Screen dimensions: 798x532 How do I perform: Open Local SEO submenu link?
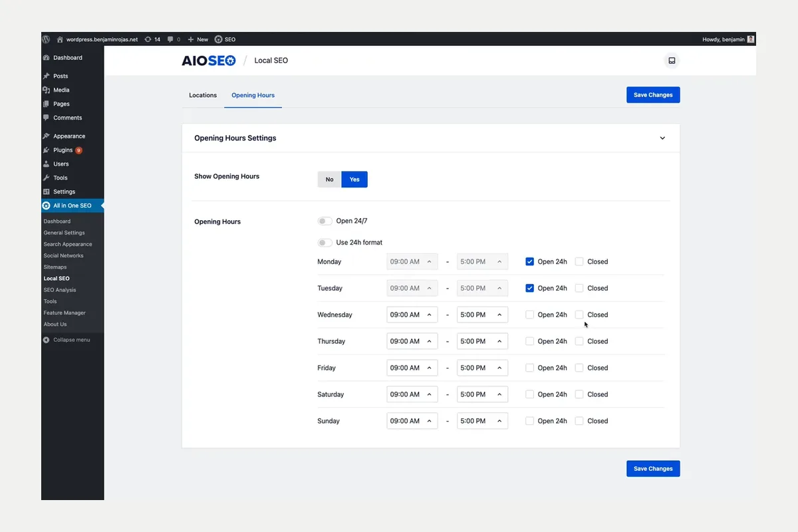click(57, 279)
